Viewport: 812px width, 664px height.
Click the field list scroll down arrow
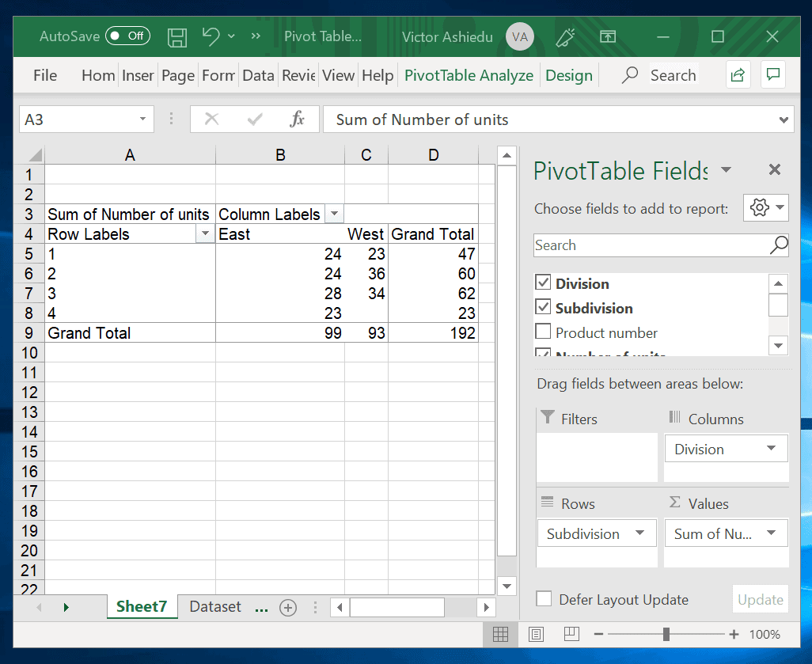coord(778,345)
